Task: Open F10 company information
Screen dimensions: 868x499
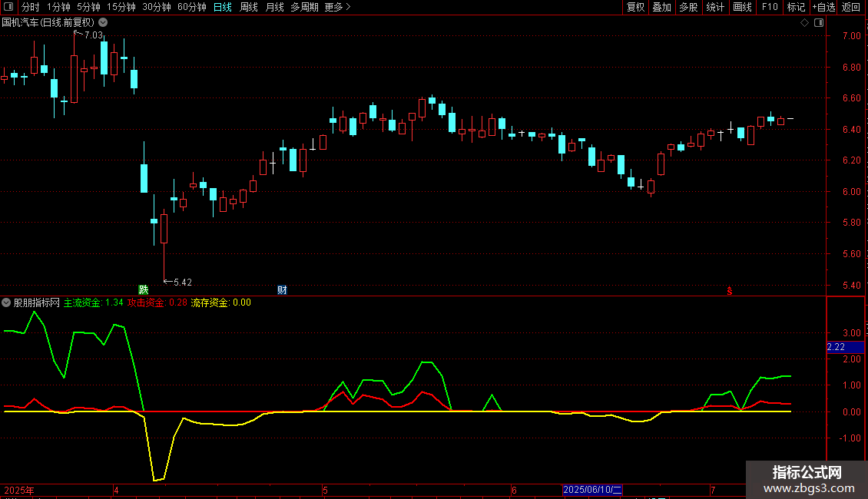Action: [x=770, y=7]
